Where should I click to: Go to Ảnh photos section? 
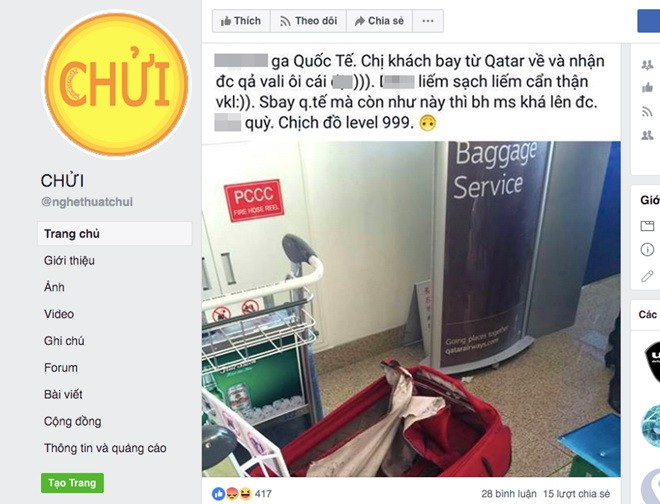tap(54, 287)
